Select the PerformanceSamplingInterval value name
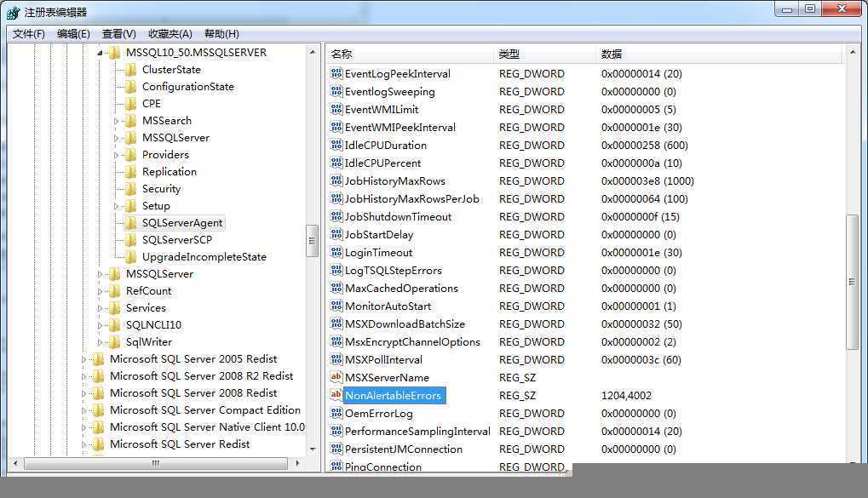This screenshot has width=868, height=498. pyautogui.click(x=417, y=432)
